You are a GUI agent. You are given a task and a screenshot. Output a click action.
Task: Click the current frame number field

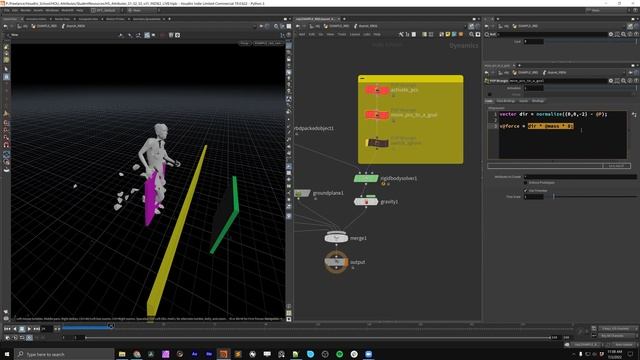click(x=47, y=329)
